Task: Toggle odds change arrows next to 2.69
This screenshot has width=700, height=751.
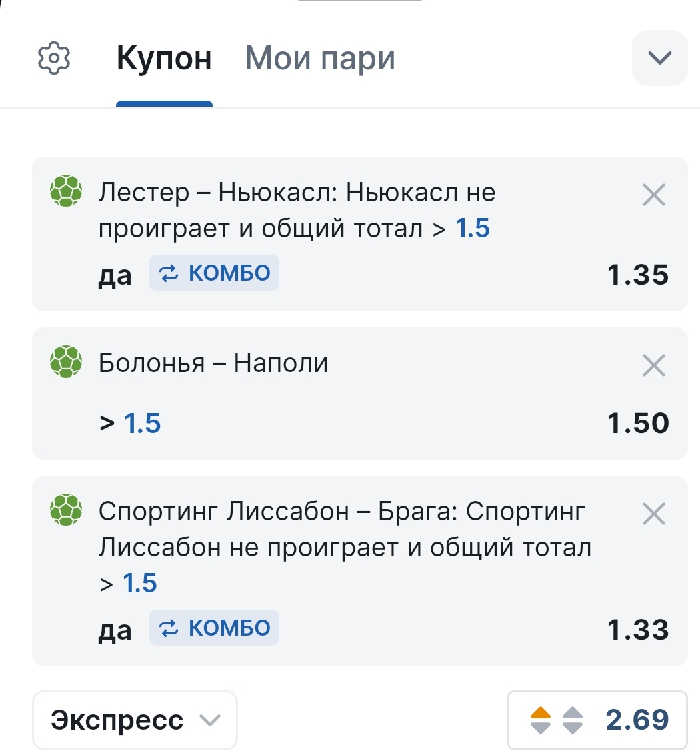Action: coord(557,720)
